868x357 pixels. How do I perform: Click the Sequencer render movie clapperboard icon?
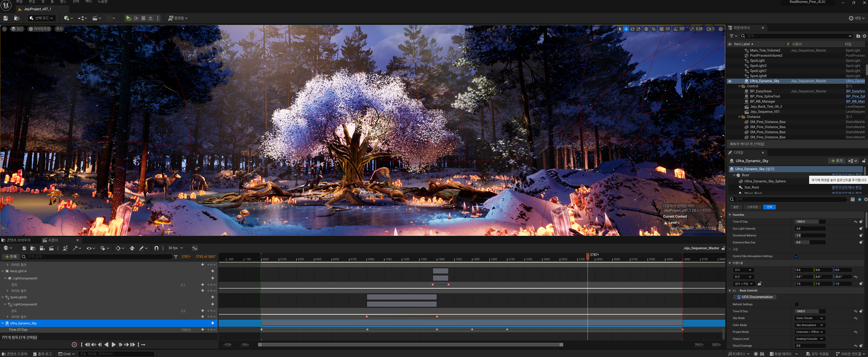point(51,248)
